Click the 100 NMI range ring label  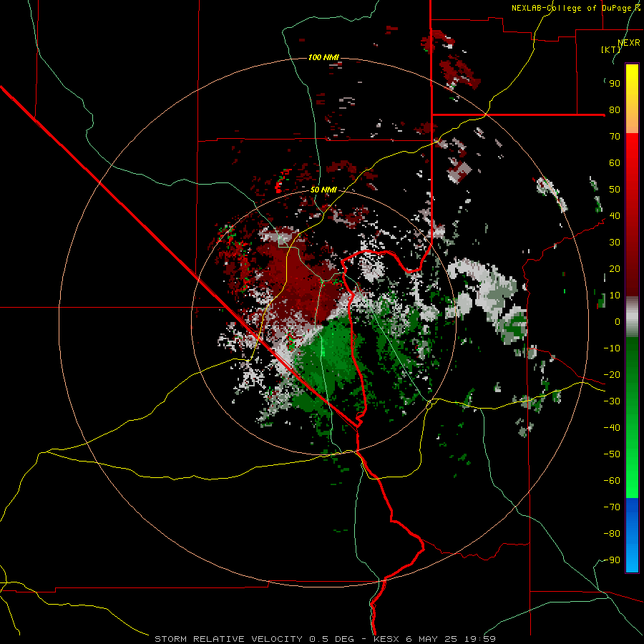[323, 57]
